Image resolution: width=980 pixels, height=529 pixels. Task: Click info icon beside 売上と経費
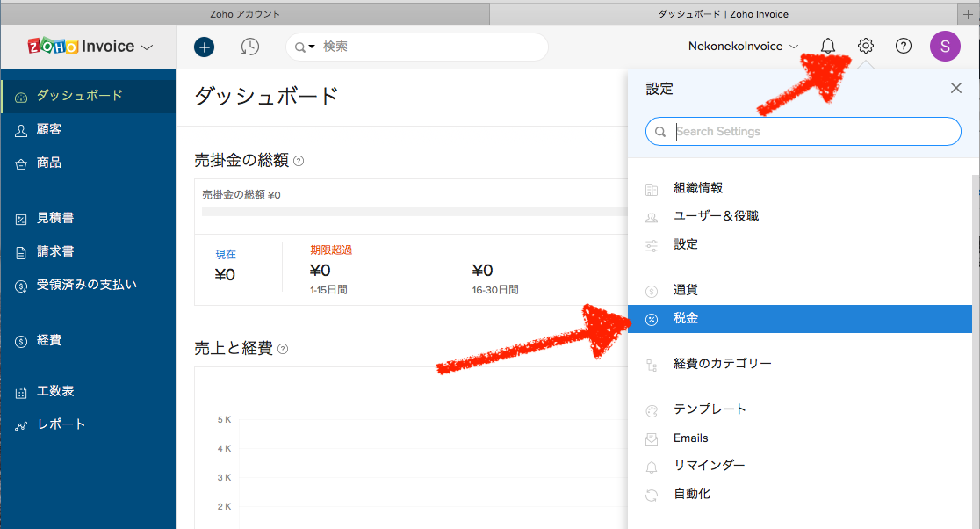pyautogui.click(x=283, y=349)
